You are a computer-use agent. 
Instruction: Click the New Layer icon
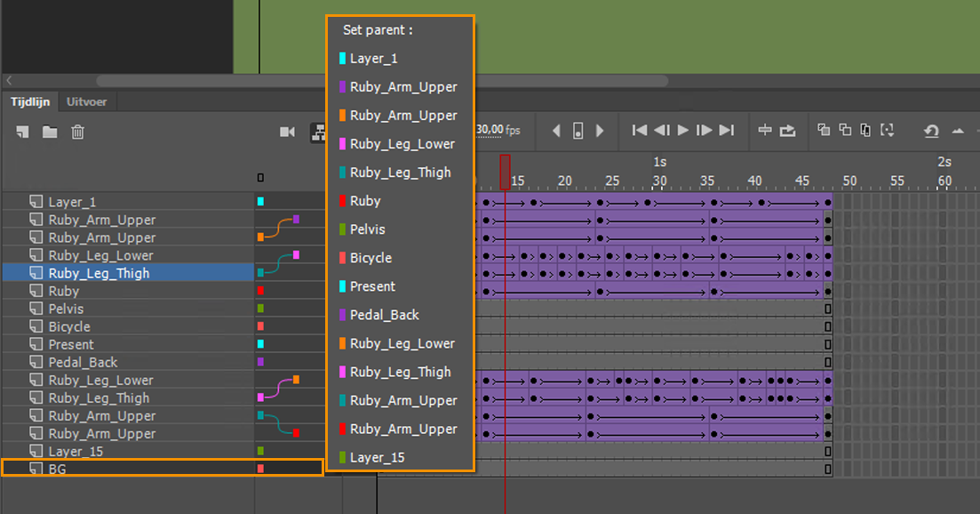[x=23, y=132]
